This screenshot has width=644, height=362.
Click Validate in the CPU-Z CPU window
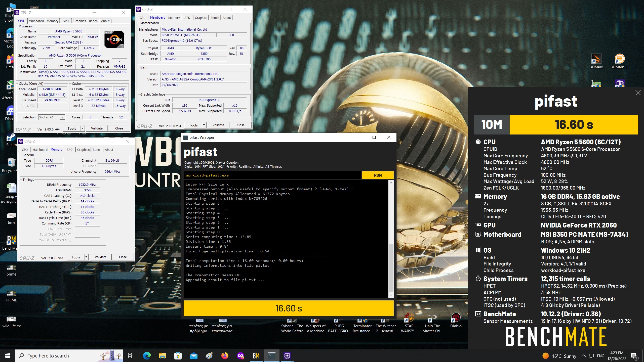(97, 128)
